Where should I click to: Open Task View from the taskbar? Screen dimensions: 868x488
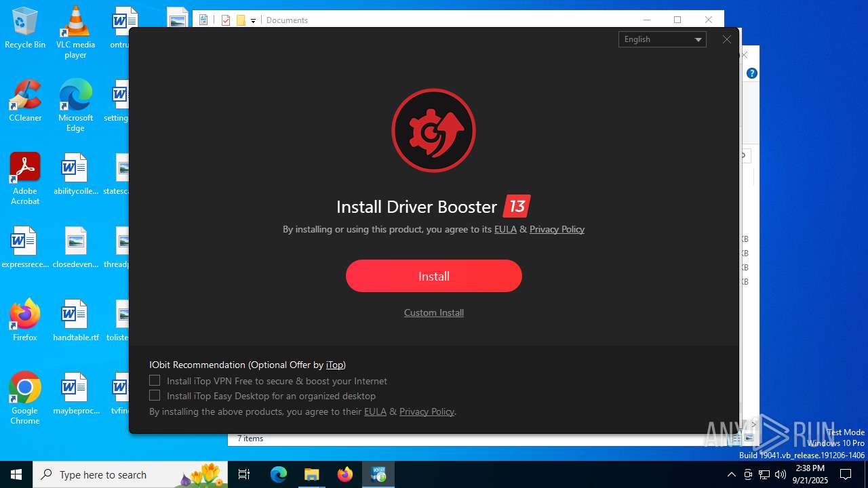pyautogui.click(x=244, y=474)
